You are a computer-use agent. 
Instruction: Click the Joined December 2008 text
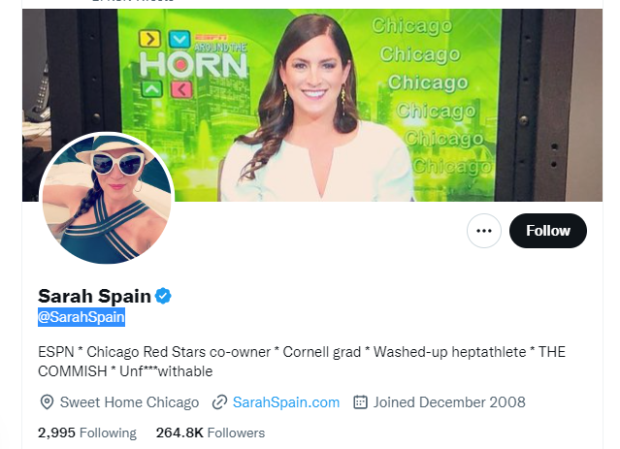(x=450, y=402)
